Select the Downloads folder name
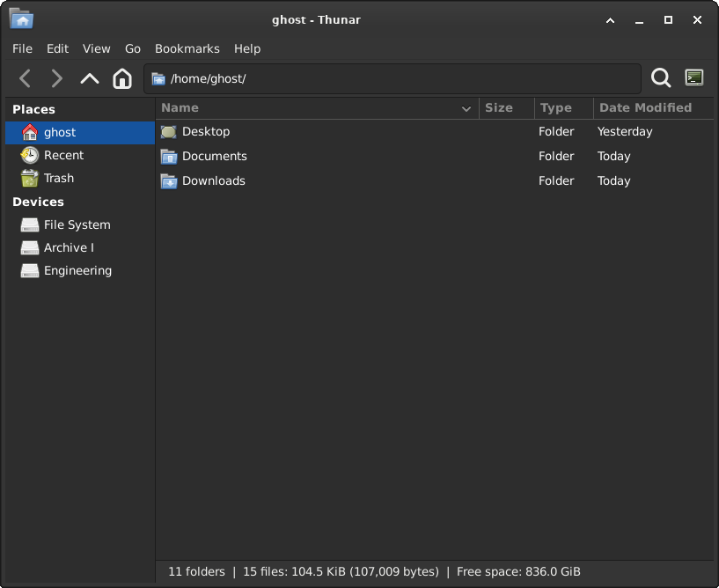The height and width of the screenshot is (588, 719). click(x=214, y=181)
